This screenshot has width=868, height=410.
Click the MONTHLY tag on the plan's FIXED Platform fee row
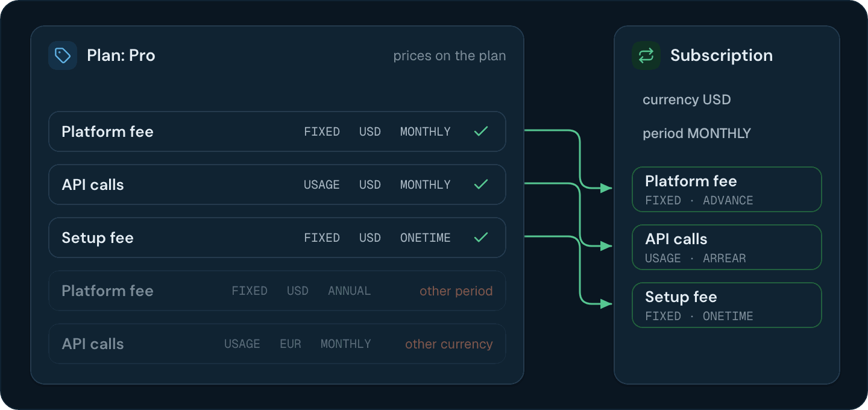(x=426, y=131)
